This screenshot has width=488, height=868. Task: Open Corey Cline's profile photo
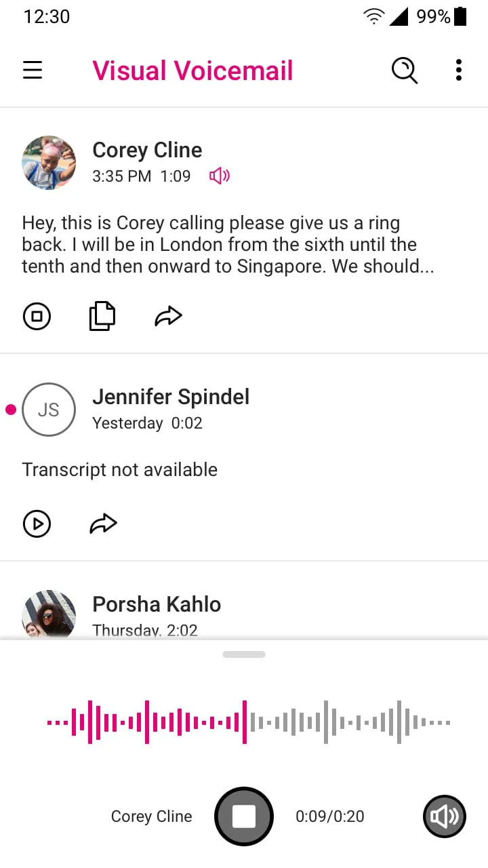49,162
